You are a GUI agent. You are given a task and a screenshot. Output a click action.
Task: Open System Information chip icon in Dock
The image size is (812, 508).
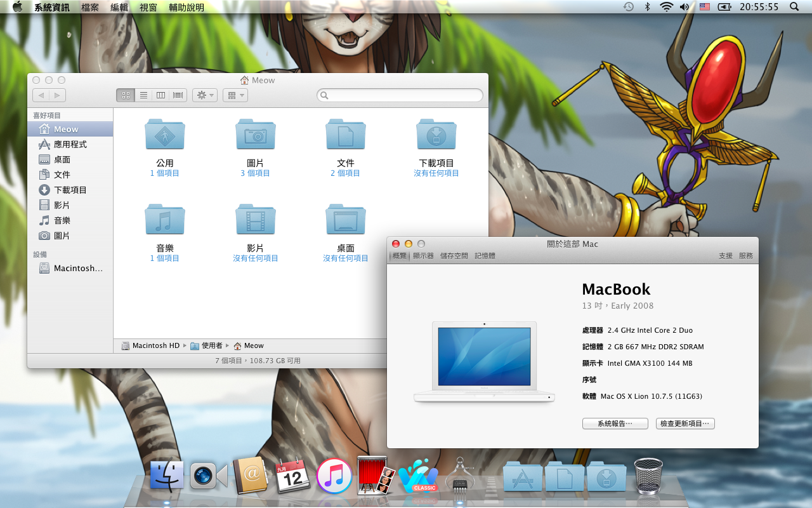tap(460, 475)
